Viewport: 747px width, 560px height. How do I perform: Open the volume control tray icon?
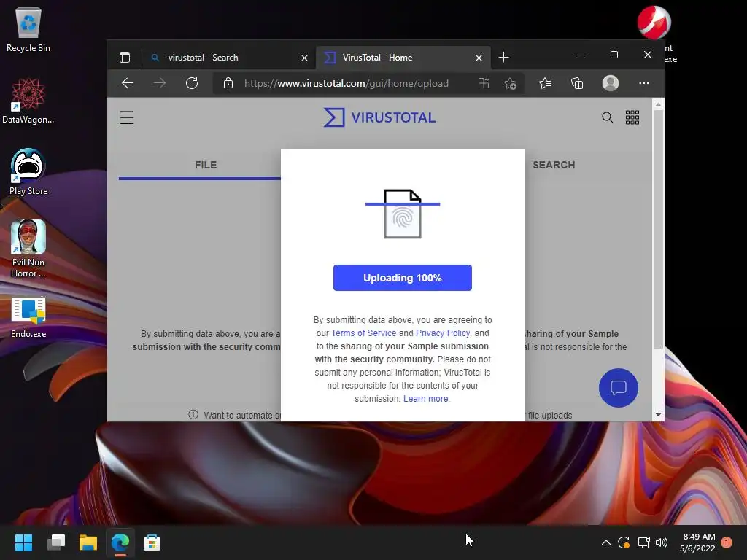click(x=662, y=542)
